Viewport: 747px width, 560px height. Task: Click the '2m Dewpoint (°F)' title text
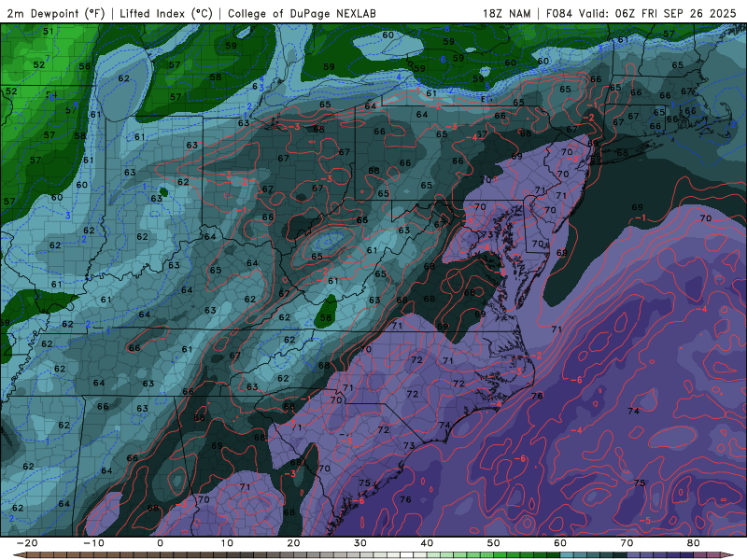(x=56, y=13)
